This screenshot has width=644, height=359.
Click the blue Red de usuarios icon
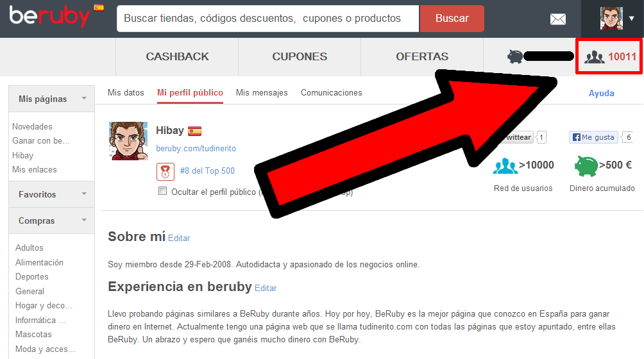tap(505, 166)
